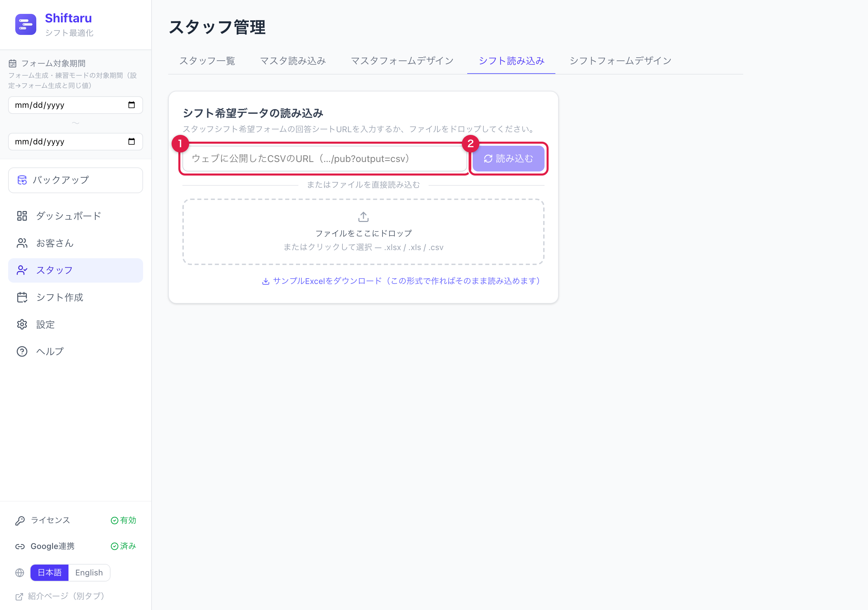Open the スタッフ一覧 tab
Image resolution: width=868 pixels, height=610 pixels.
point(207,61)
